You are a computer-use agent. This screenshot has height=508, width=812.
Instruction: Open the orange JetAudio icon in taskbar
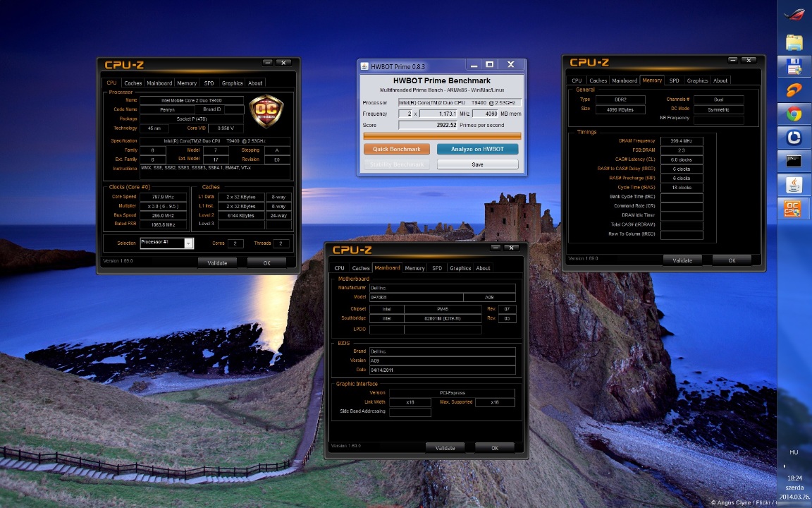[794, 90]
